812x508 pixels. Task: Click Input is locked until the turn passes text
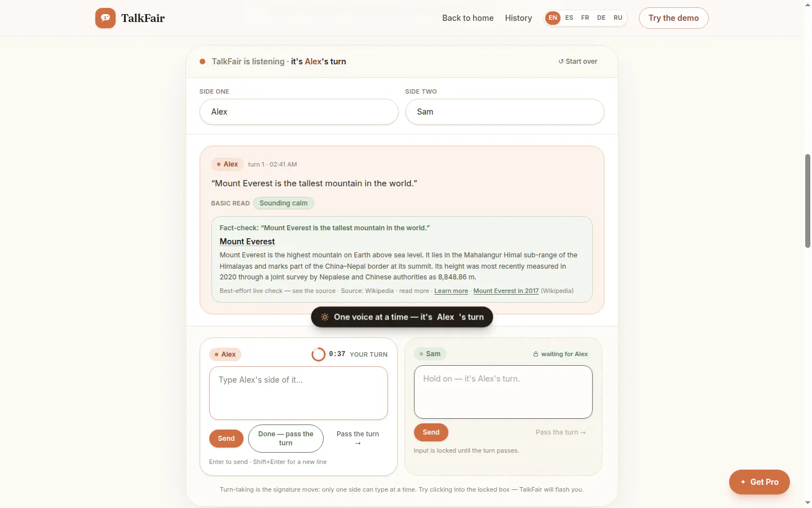466,450
